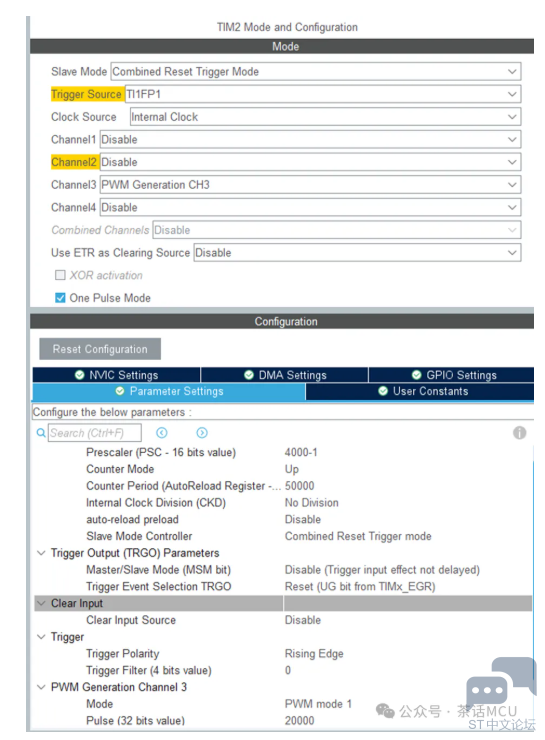Click Trigger Polarity value Rising Edge
Viewport: 545px width, 740px height.
click(x=314, y=654)
